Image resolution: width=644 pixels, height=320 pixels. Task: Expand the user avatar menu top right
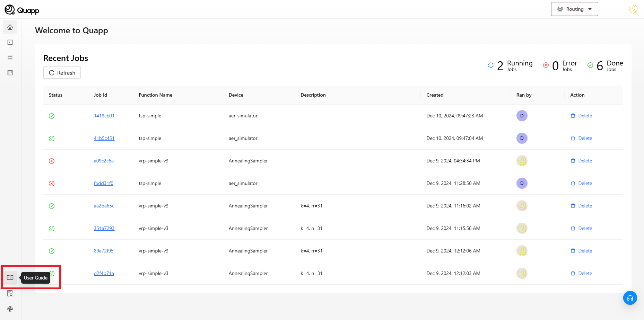pyautogui.click(x=633, y=9)
